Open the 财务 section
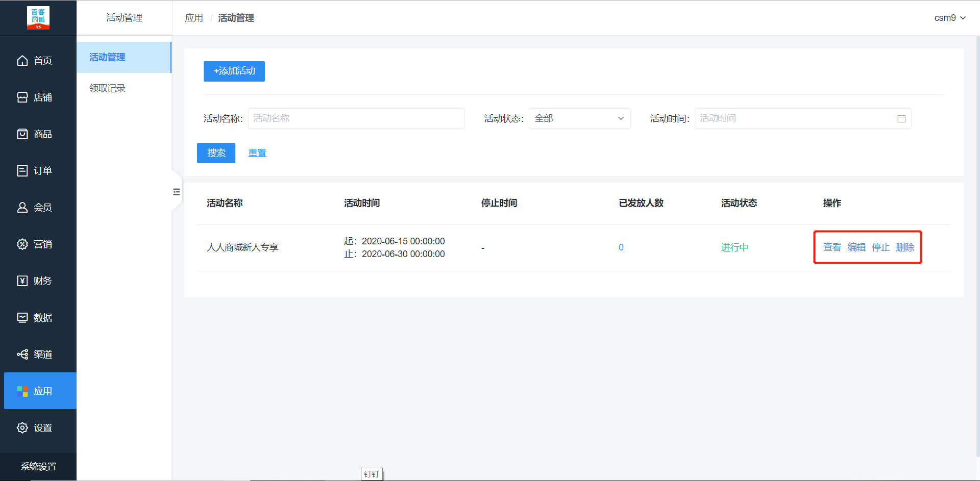 click(38, 281)
